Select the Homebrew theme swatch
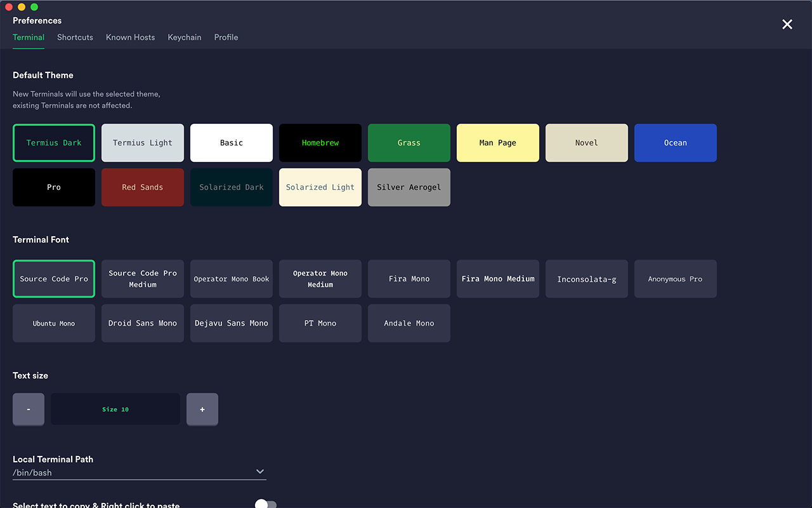This screenshot has width=812, height=508. point(320,143)
